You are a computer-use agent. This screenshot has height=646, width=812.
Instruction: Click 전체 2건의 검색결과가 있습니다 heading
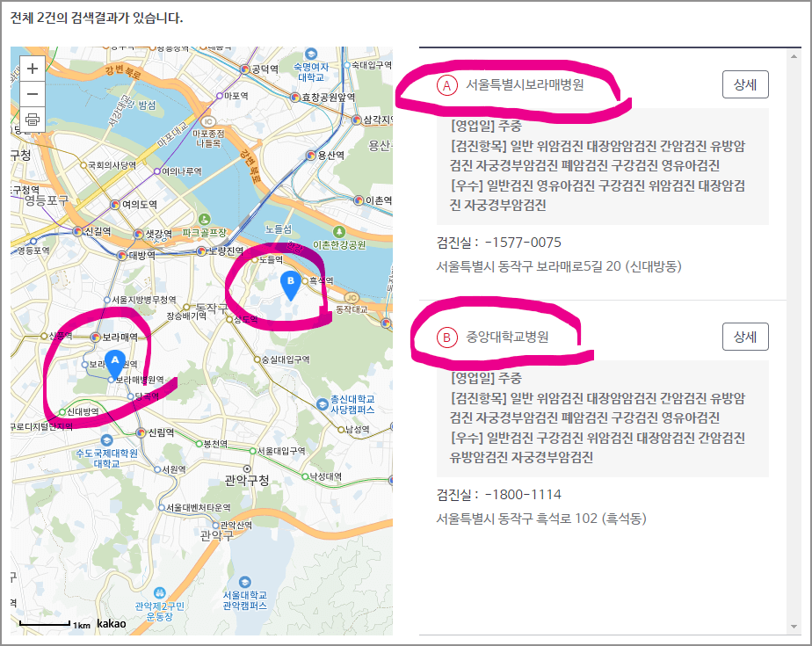(x=97, y=18)
